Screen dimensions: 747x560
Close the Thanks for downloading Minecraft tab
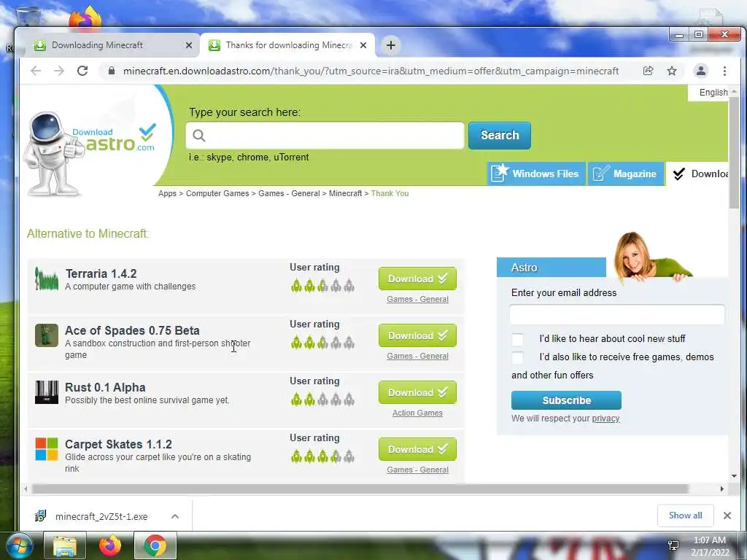pos(363,45)
